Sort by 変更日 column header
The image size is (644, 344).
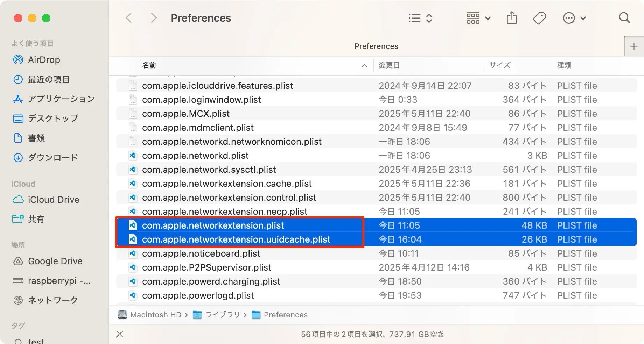(x=389, y=65)
